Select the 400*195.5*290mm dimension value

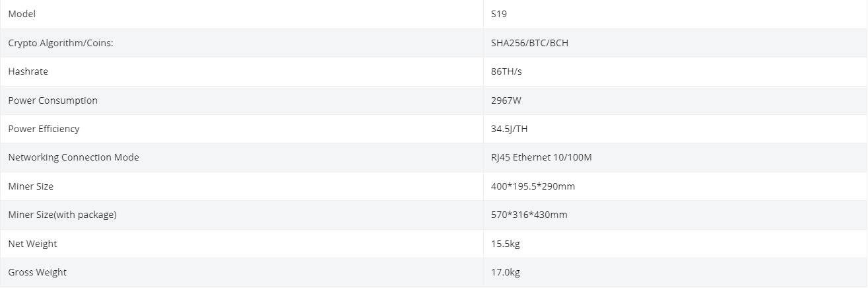(533, 186)
